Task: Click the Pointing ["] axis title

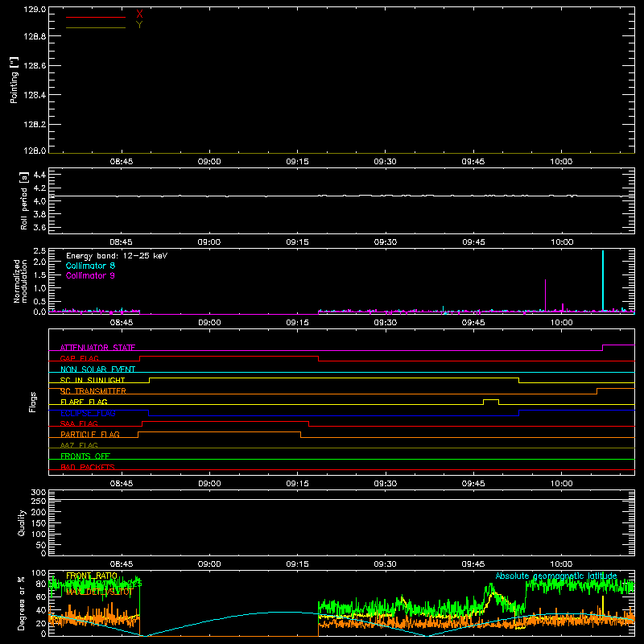Action: [x=14, y=80]
